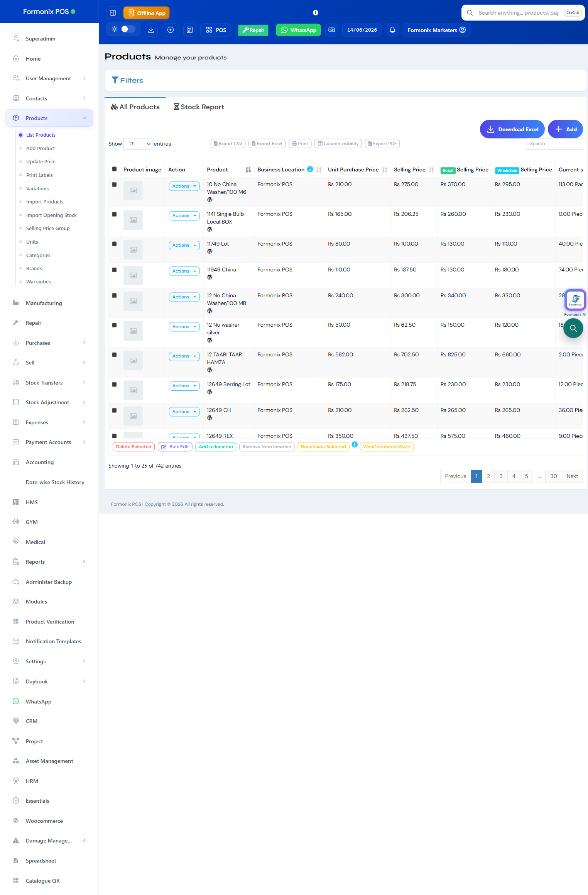
Task: Click the WooCommerce Sync button
Action: (x=386, y=447)
